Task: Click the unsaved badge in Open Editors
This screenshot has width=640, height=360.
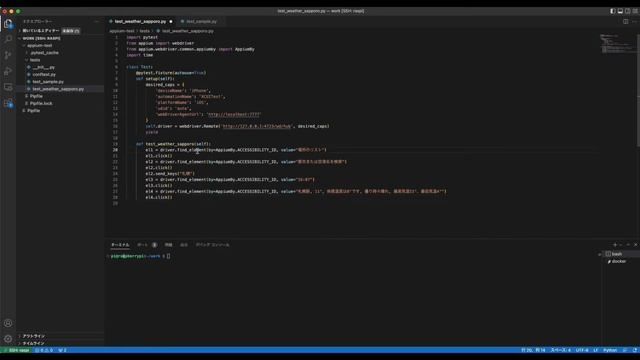Action: point(71,31)
